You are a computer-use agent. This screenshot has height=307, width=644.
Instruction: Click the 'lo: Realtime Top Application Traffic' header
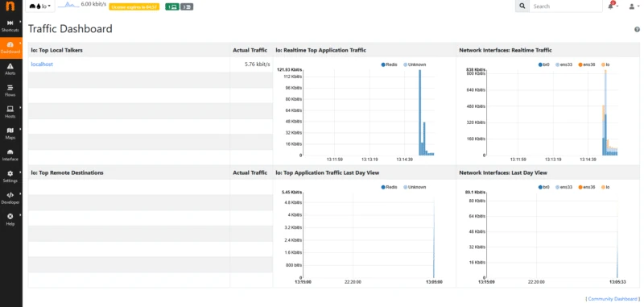pos(320,50)
